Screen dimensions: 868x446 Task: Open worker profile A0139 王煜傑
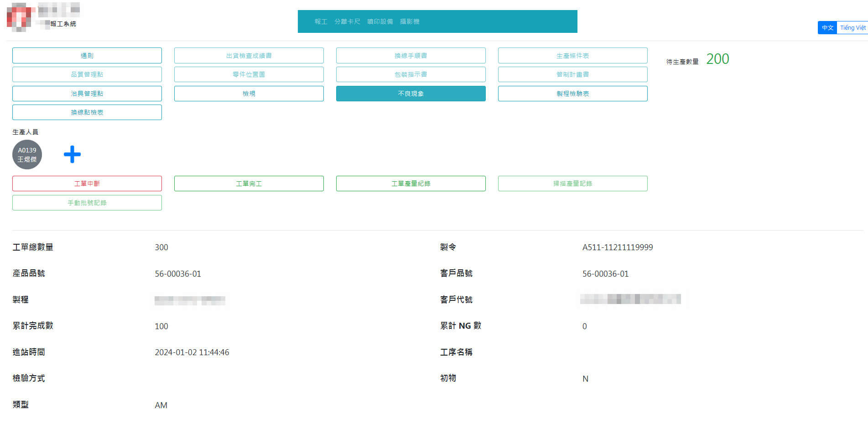pos(27,155)
